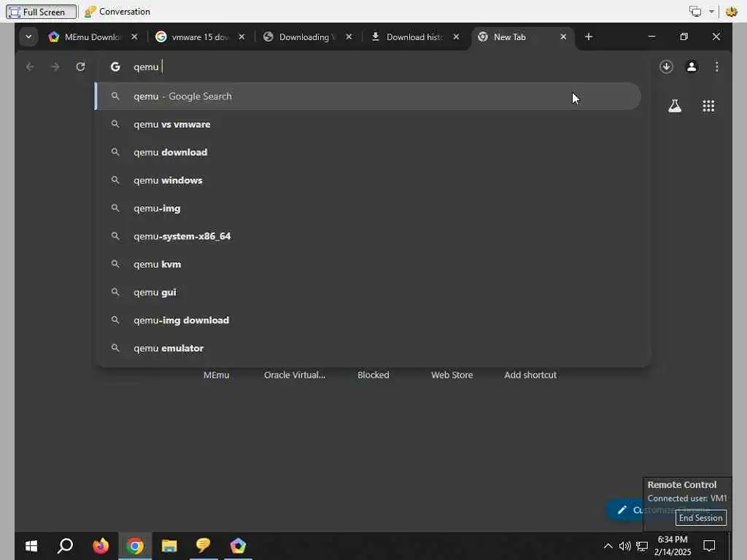Expand the dropdown arrow beside the monitor icon
This screenshot has height=560, width=747.
click(x=711, y=12)
